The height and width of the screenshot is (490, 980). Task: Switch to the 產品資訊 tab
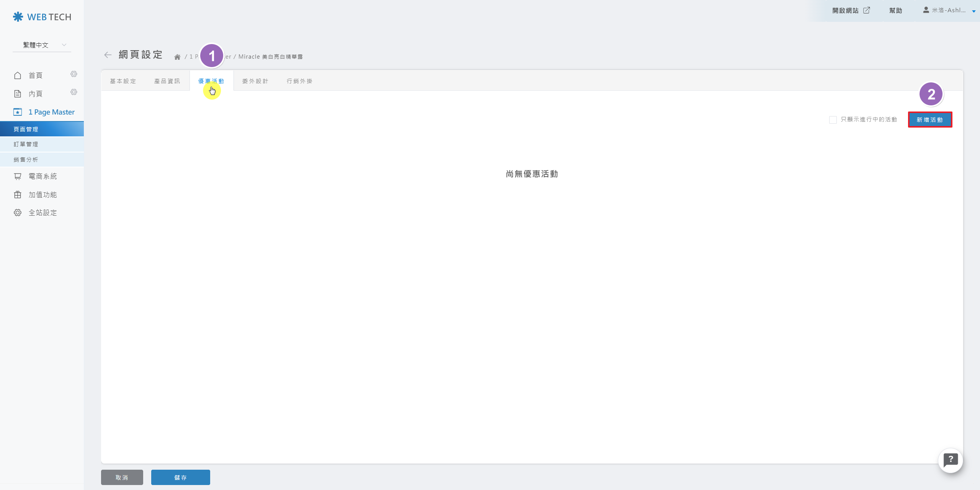[x=167, y=81]
